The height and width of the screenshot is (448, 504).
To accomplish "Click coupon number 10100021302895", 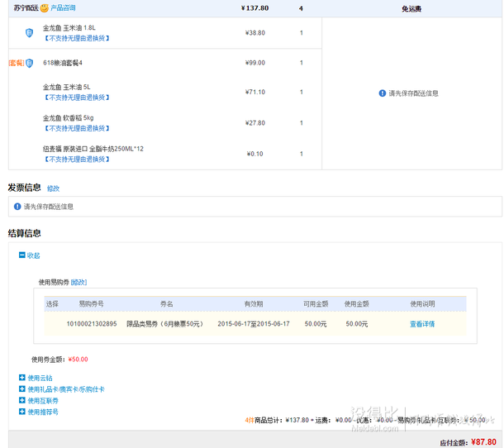I will [x=92, y=324].
